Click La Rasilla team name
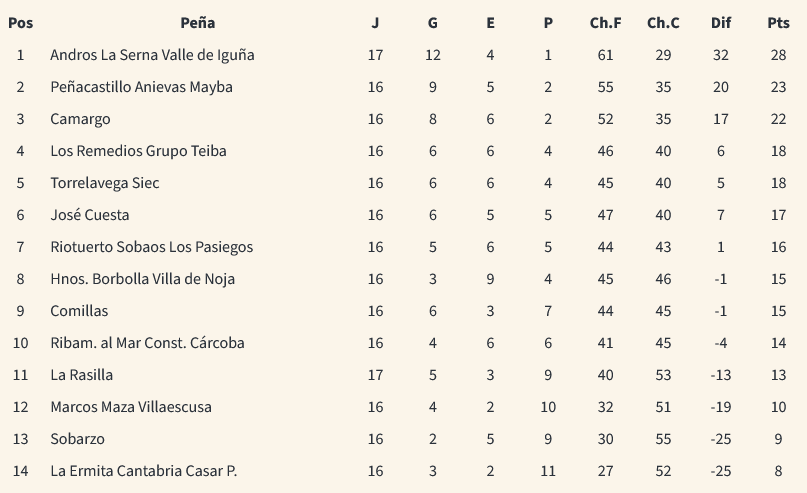This screenshot has height=493, width=807. point(81,375)
